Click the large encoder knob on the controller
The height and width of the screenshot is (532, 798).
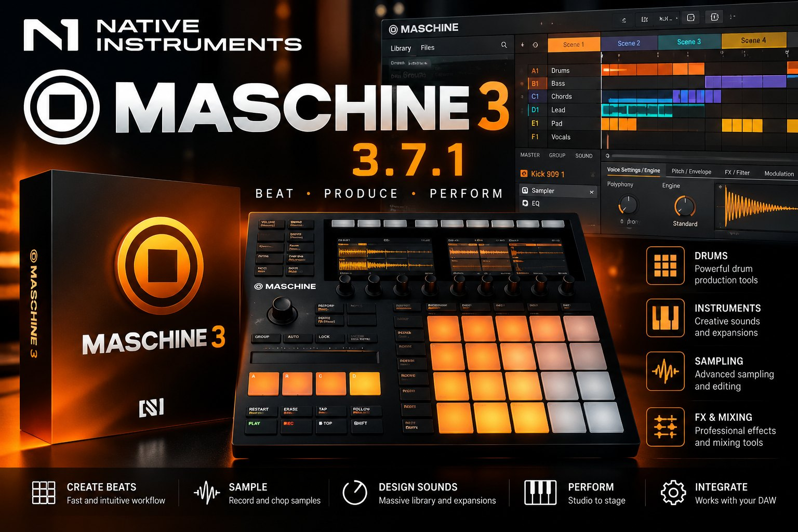click(x=282, y=310)
